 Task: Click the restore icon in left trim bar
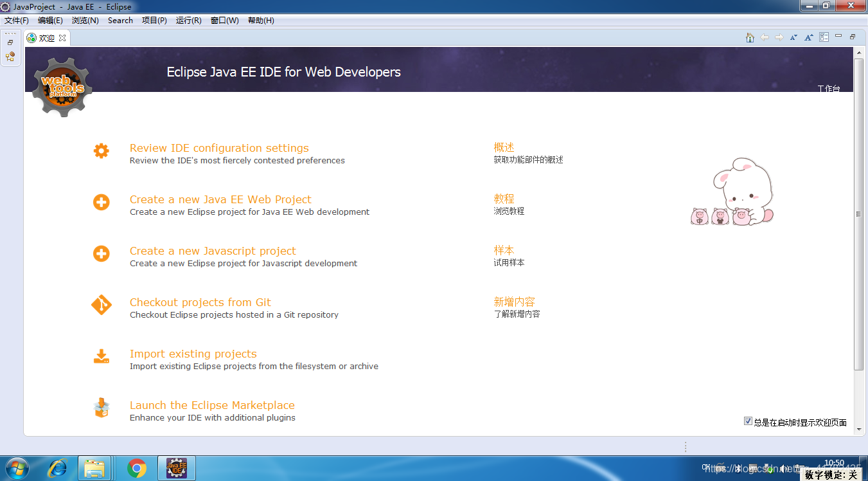click(x=10, y=42)
